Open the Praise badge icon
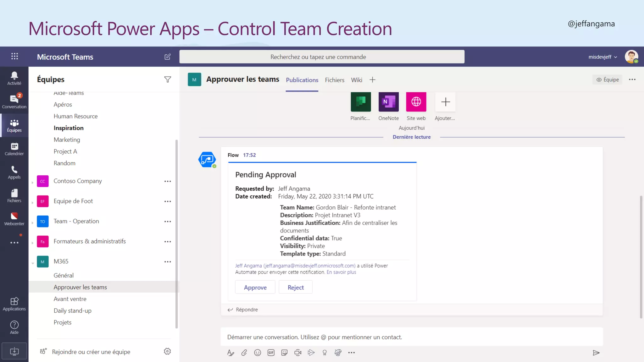644x362 pixels. pyautogui.click(x=325, y=353)
